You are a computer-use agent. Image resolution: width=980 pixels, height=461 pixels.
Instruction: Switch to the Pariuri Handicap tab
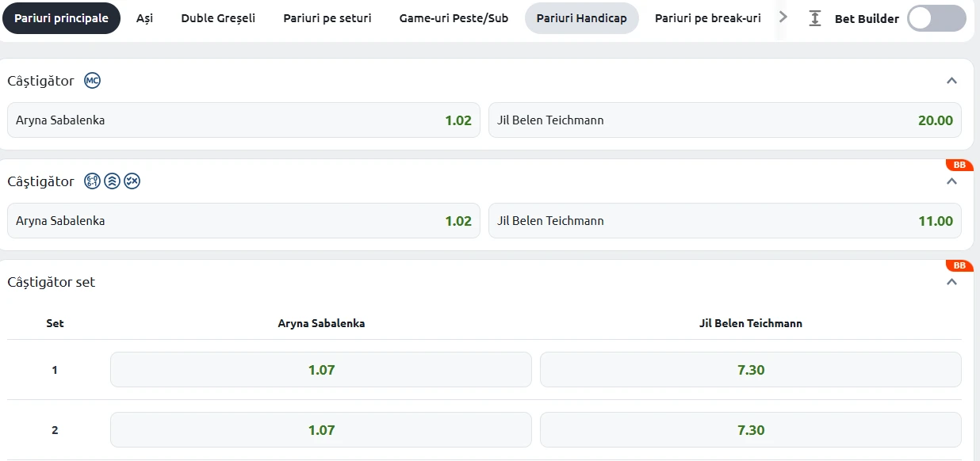582,18
